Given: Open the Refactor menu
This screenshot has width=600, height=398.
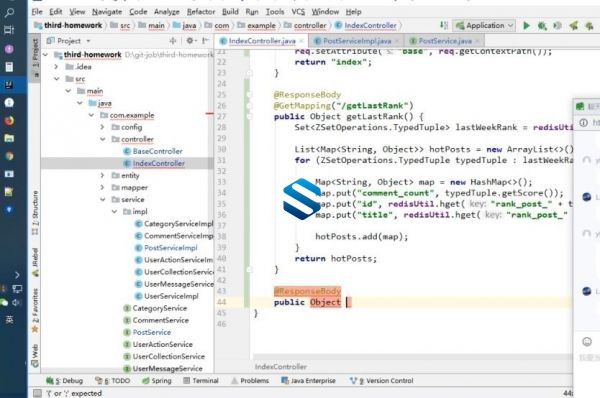Looking at the screenshot, I should 201,12.
